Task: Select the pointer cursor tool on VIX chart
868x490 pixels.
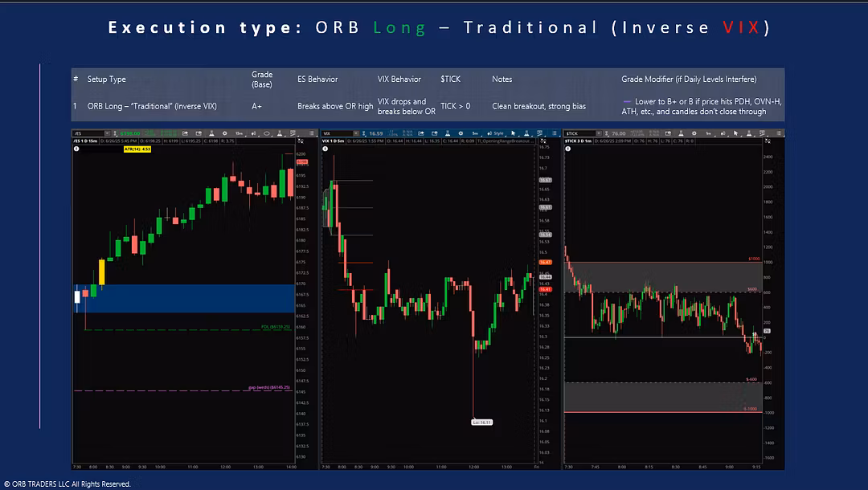Action: click(514, 133)
